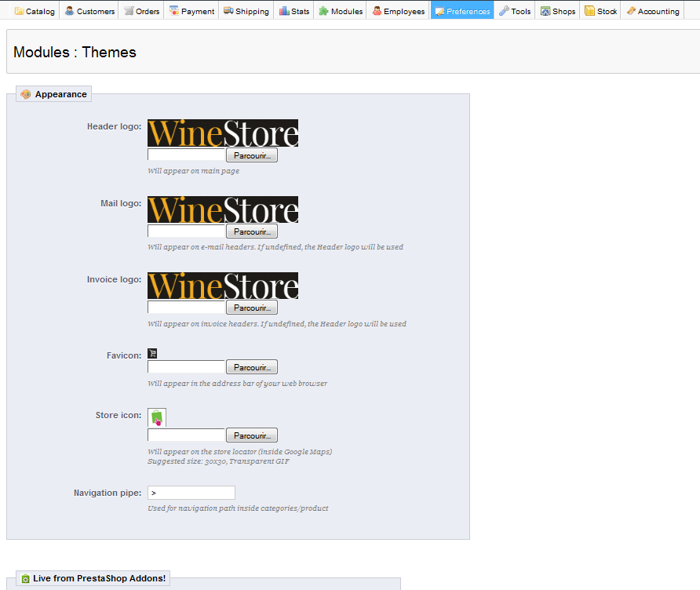Click the current favicon cart image
The image size is (700, 590).
tap(152, 354)
